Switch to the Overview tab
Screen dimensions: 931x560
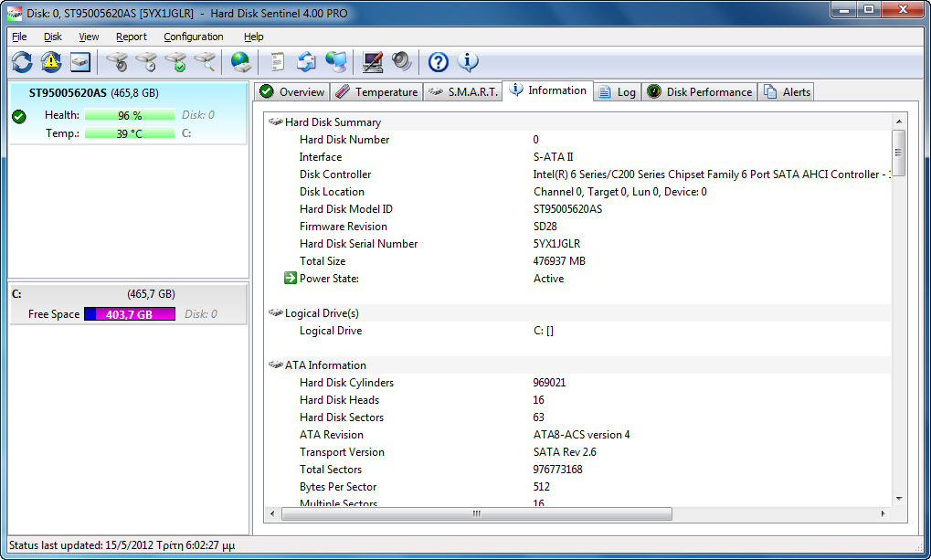click(292, 92)
